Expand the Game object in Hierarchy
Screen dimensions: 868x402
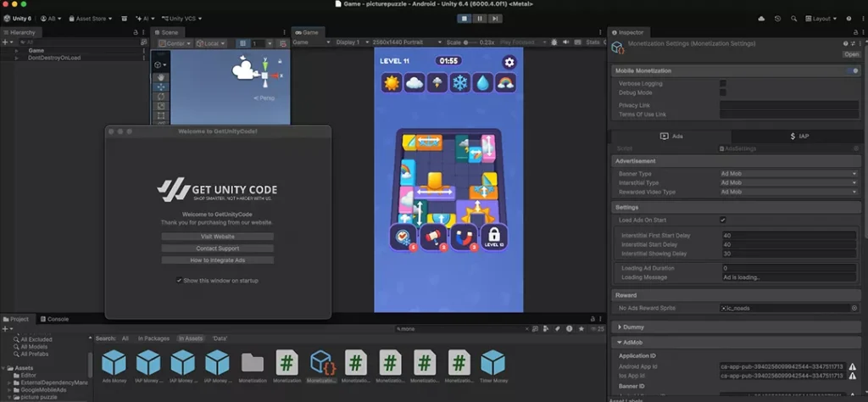[x=17, y=50]
